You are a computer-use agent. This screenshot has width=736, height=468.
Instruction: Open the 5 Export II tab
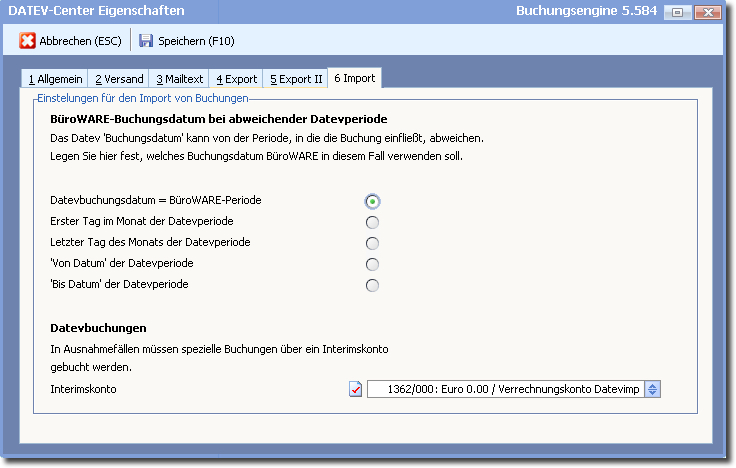296,79
